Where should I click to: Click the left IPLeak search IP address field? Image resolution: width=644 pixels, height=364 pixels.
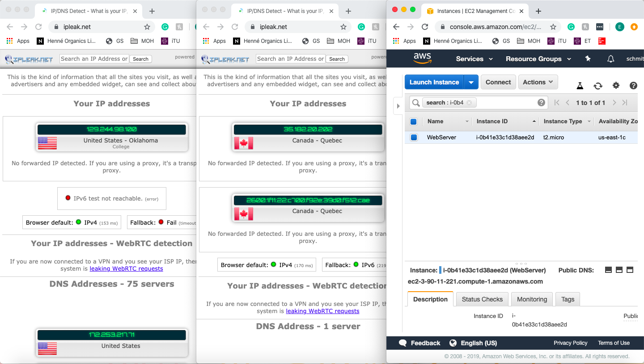click(94, 59)
